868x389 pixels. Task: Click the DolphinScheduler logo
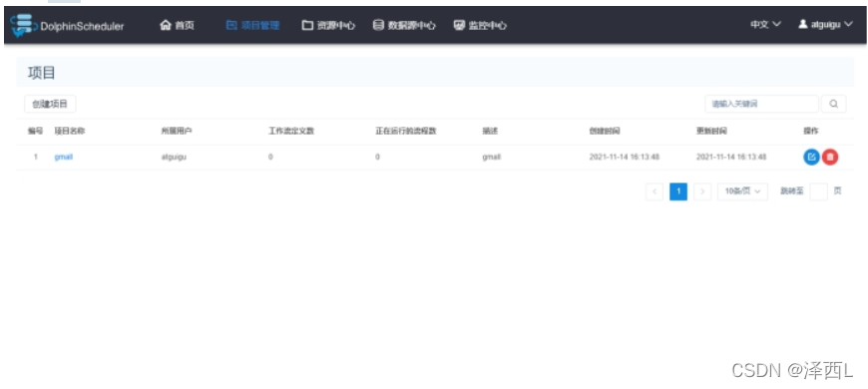click(67, 26)
